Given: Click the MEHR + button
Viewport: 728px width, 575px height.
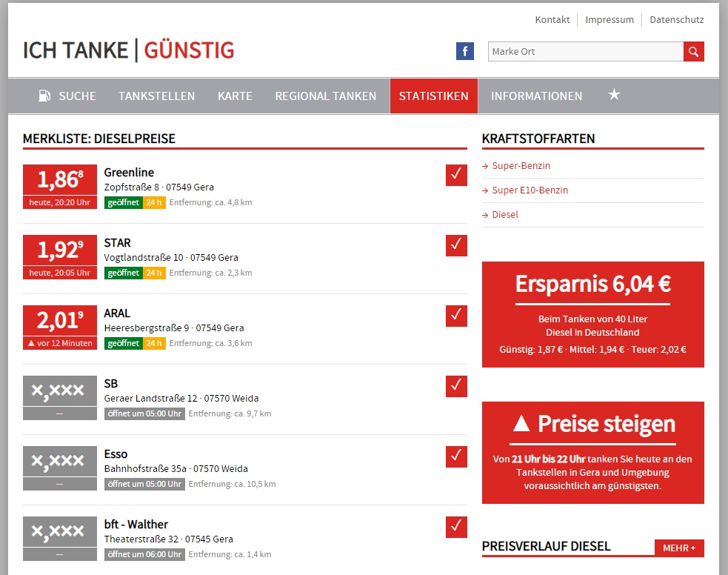Looking at the screenshot, I should pos(679,548).
